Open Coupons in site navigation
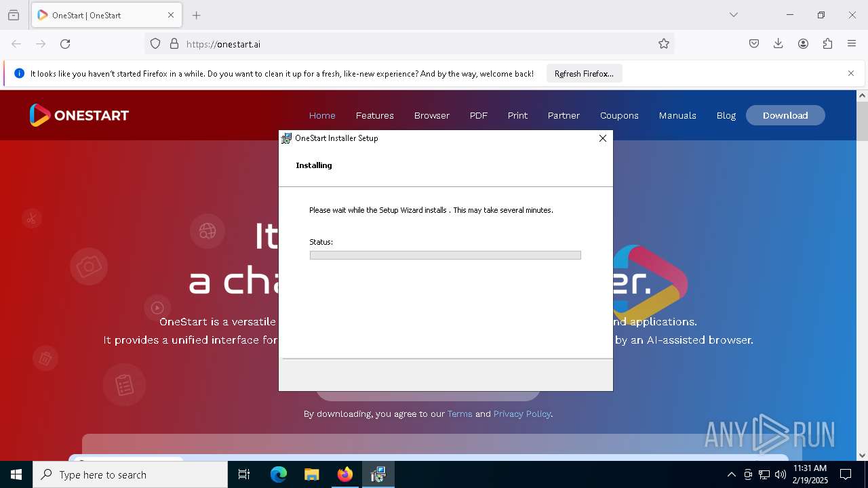 point(619,115)
